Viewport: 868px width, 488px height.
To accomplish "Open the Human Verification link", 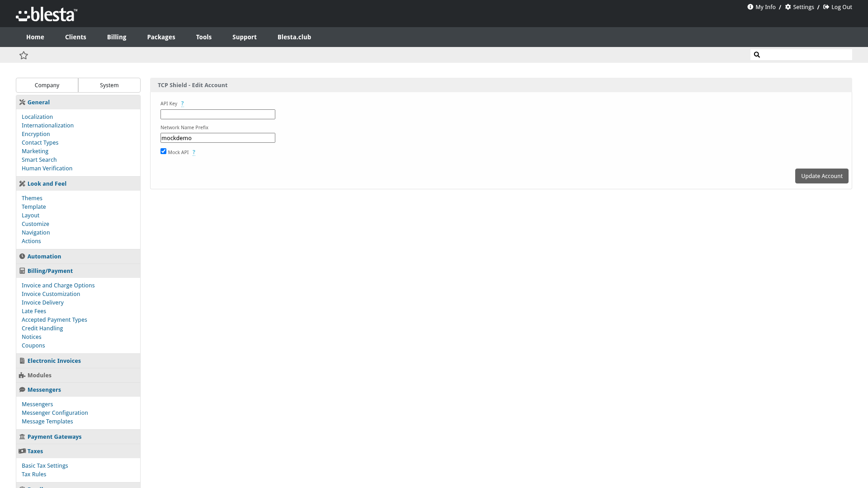I will 47,168.
